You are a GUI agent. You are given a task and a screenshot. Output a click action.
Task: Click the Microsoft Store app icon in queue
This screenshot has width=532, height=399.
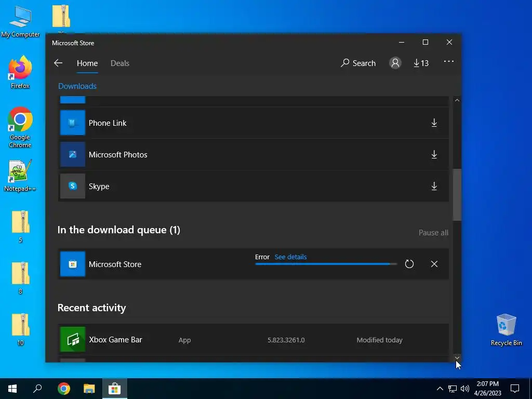click(x=73, y=264)
